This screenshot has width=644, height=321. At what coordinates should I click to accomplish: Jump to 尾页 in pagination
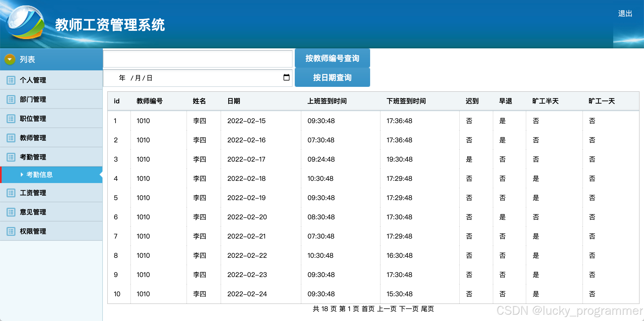point(427,309)
